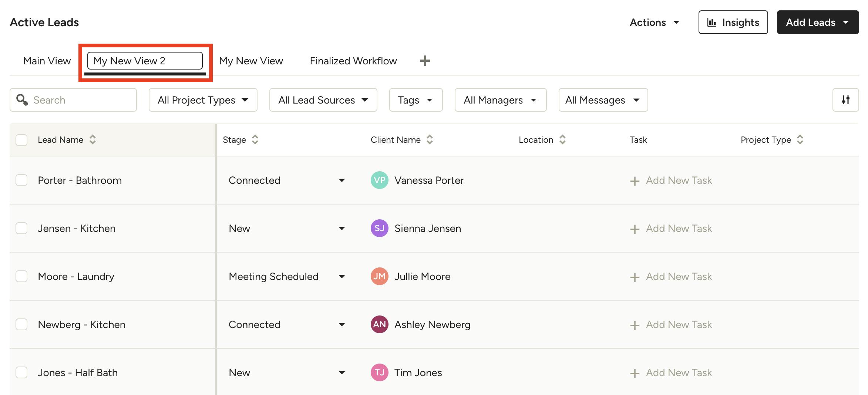This screenshot has height=395, width=868.
Task: Click the column filter sliders icon
Action: click(x=846, y=100)
